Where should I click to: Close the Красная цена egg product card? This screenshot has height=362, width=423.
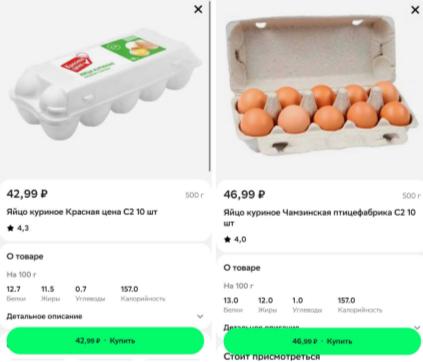tap(198, 9)
